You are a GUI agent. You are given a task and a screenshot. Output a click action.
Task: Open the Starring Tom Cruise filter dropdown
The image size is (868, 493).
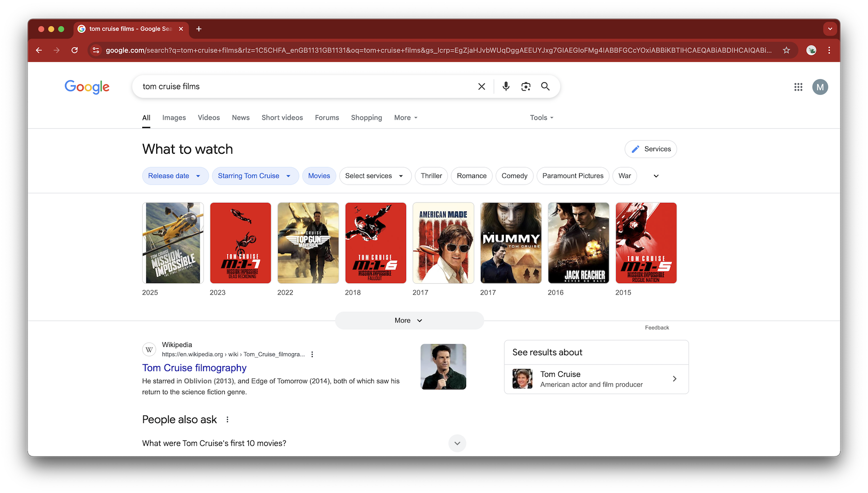[255, 176]
